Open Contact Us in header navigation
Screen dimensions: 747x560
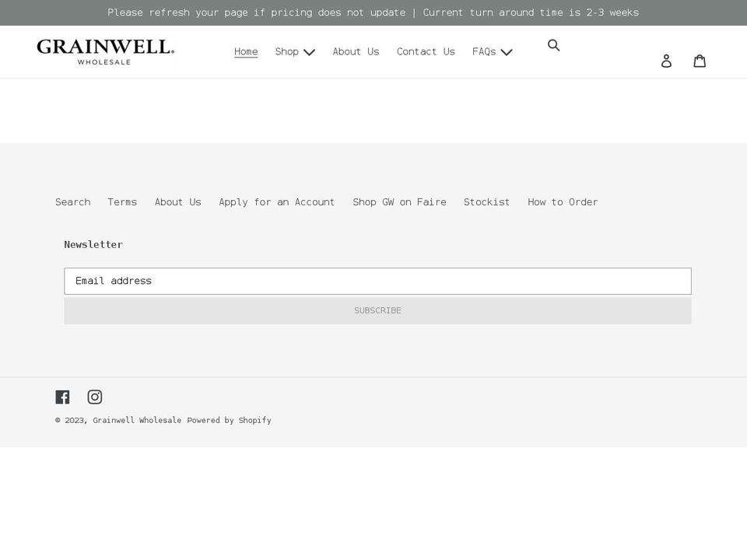coord(426,52)
